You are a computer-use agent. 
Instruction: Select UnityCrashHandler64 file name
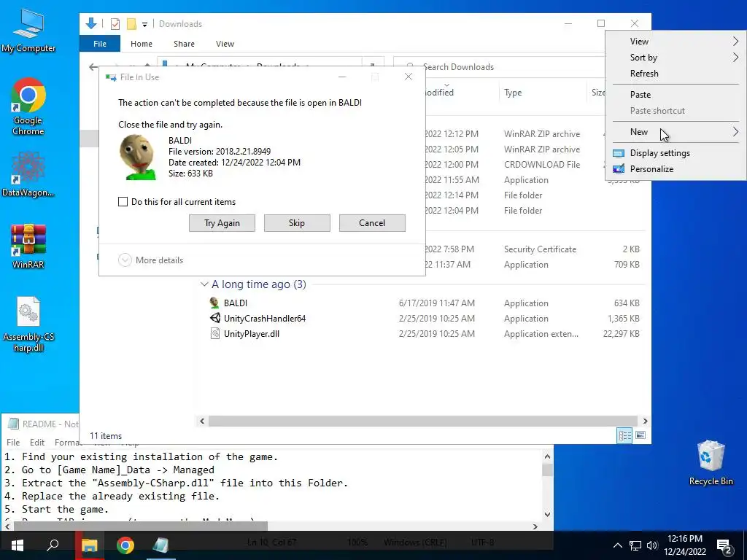click(265, 319)
